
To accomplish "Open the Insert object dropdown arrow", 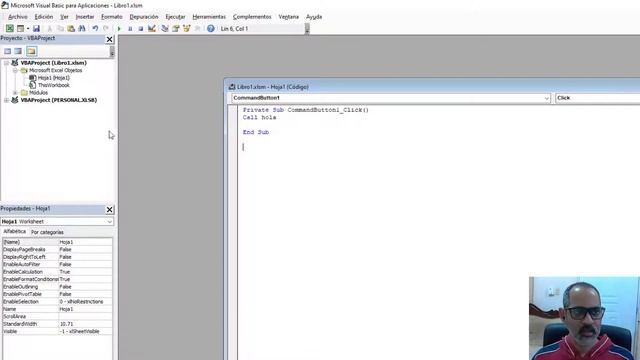I will tap(28, 29).
